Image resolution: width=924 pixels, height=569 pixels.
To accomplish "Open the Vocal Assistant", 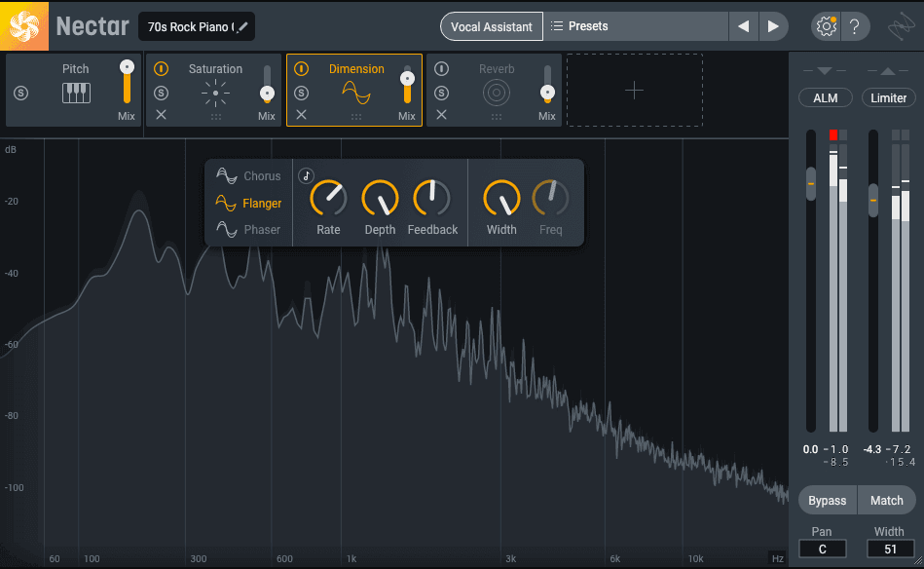I will [492, 26].
